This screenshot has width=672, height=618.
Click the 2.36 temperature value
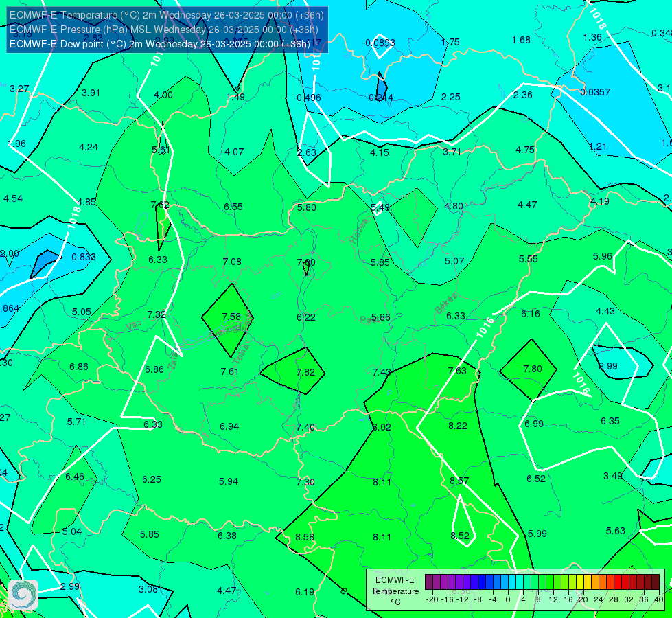523,95
